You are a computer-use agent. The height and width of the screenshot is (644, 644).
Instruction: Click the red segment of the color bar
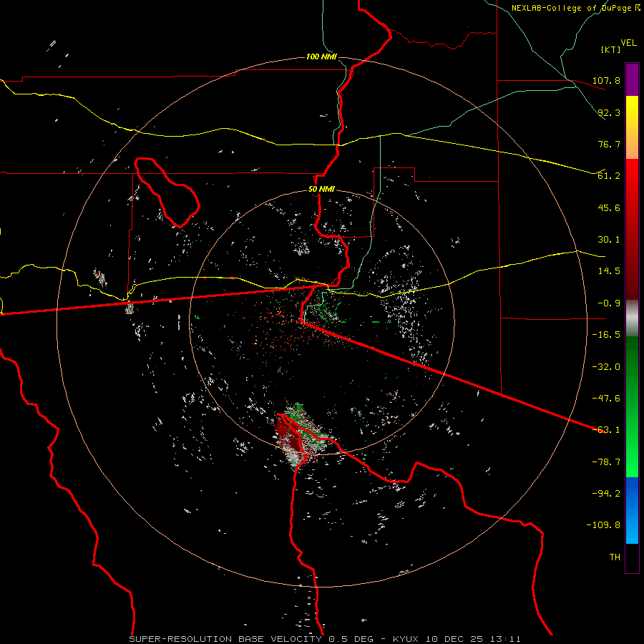pos(632,228)
